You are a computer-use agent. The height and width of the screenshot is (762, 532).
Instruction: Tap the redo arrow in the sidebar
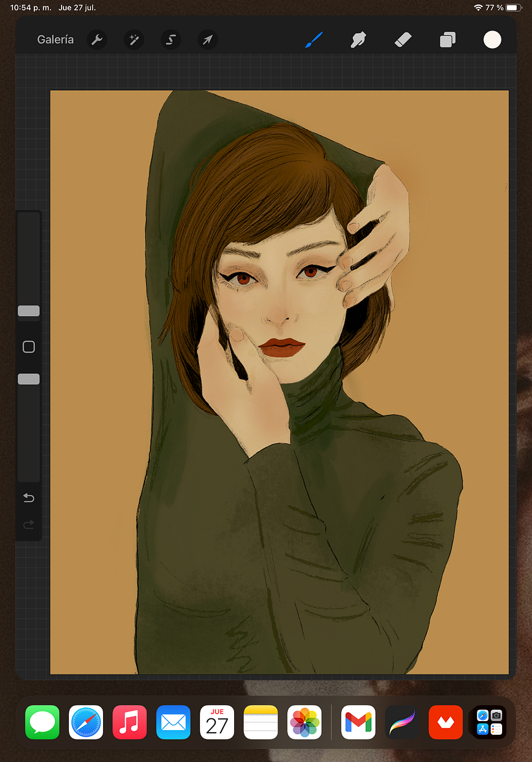tap(29, 524)
